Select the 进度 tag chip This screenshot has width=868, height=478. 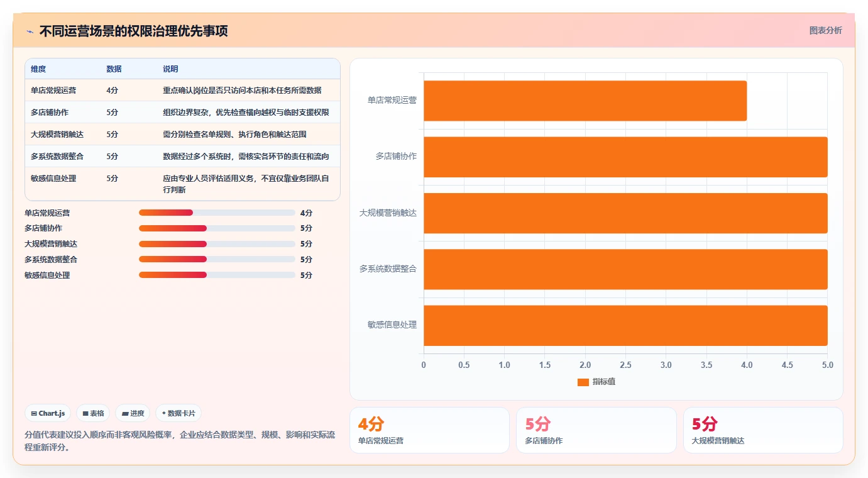pos(133,413)
